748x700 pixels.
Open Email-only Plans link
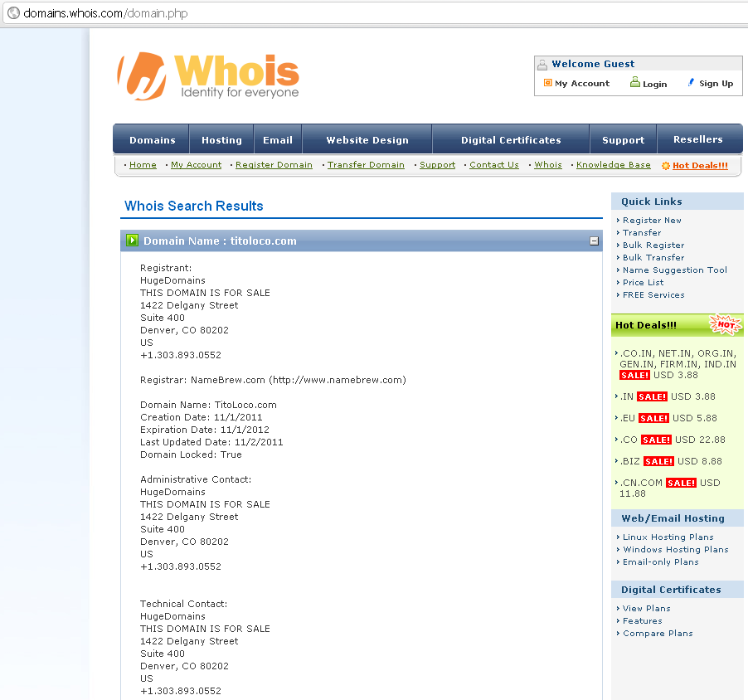(x=660, y=561)
